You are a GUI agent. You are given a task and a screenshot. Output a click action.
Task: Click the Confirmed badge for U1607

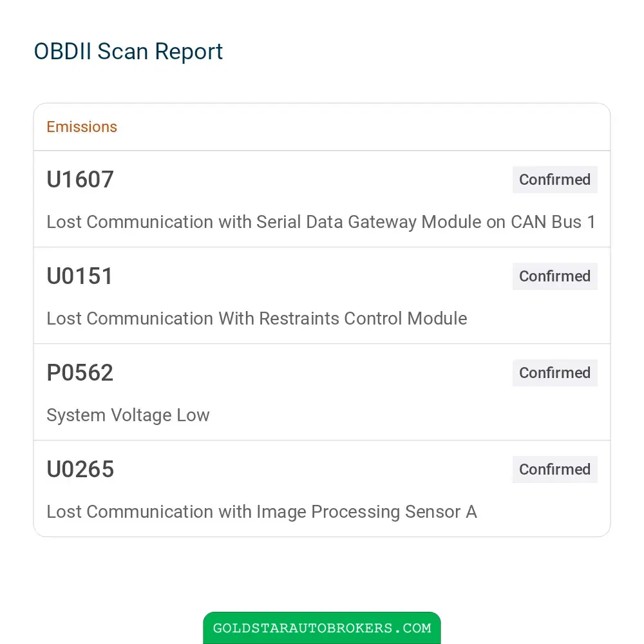coord(554,180)
